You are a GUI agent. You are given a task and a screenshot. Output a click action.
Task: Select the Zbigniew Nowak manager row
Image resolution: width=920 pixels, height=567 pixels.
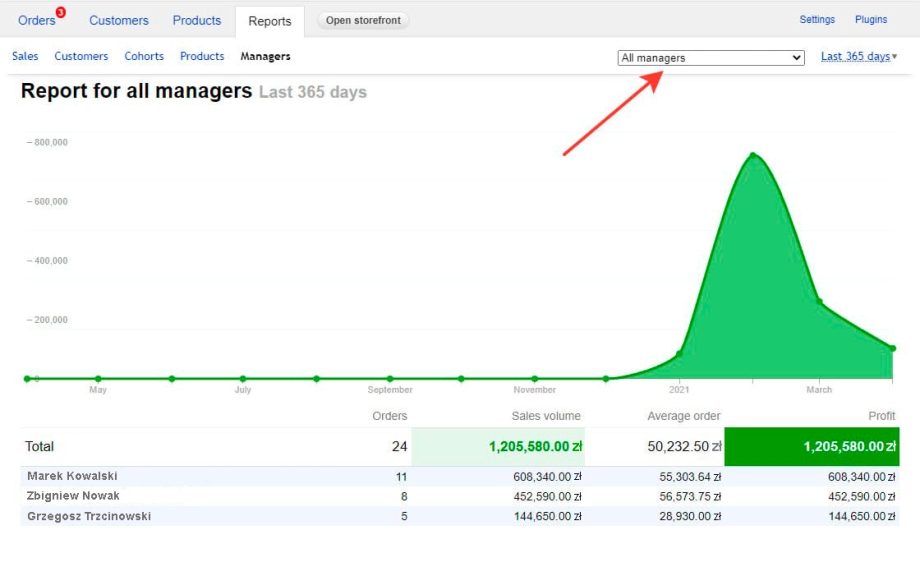pyautogui.click(x=73, y=496)
